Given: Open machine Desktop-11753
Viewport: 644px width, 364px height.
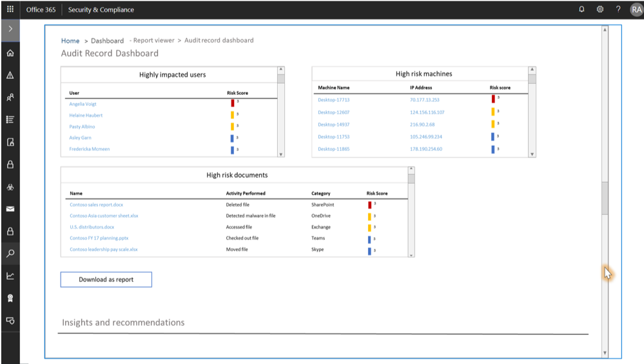Looking at the screenshot, I should (333, 137).
